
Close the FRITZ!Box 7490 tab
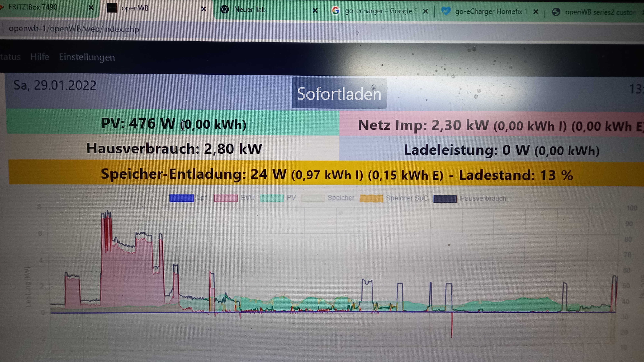click(x=91, y=8)
